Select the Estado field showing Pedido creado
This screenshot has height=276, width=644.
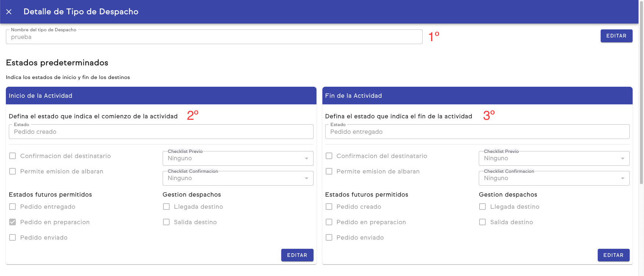[x=161, y=132]
